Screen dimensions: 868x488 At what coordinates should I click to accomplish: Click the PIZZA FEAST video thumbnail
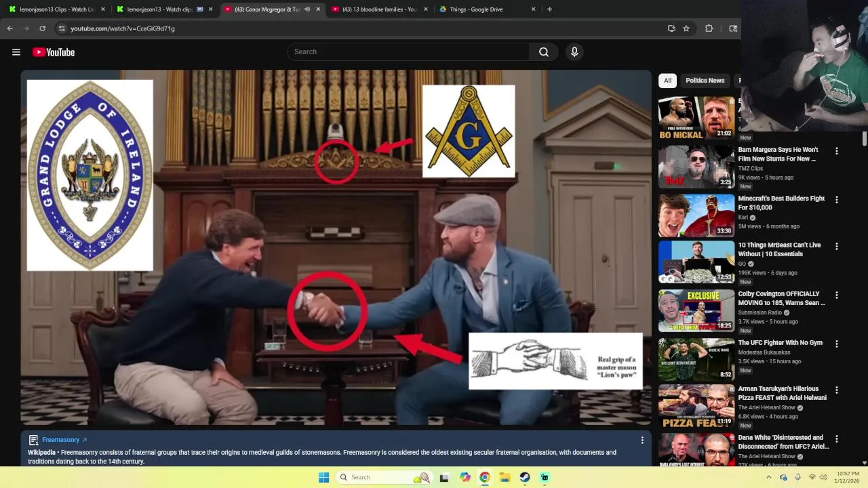pos(696,406)
